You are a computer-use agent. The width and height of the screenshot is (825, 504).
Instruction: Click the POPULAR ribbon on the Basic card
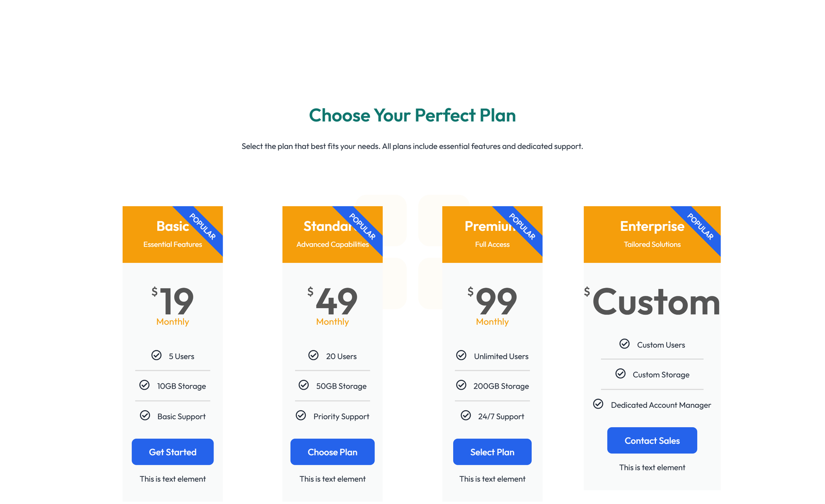coord(203,227)
